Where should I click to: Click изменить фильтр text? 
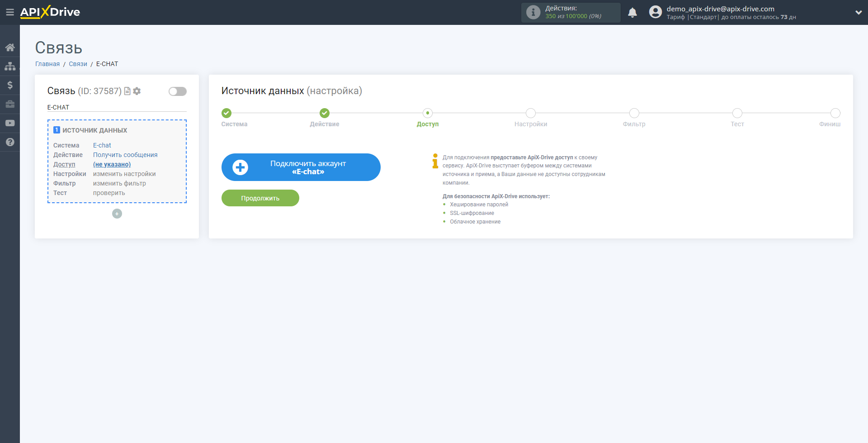point(119,183)
